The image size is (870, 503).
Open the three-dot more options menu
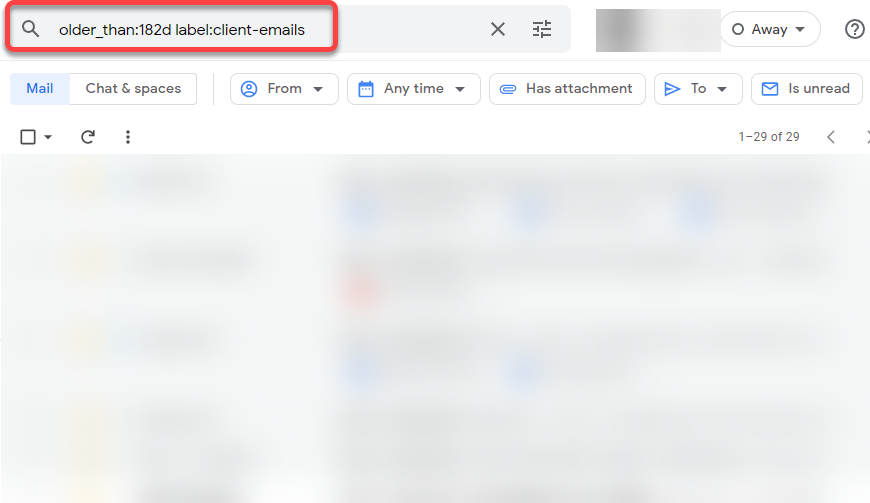click(x=128, y=136)
